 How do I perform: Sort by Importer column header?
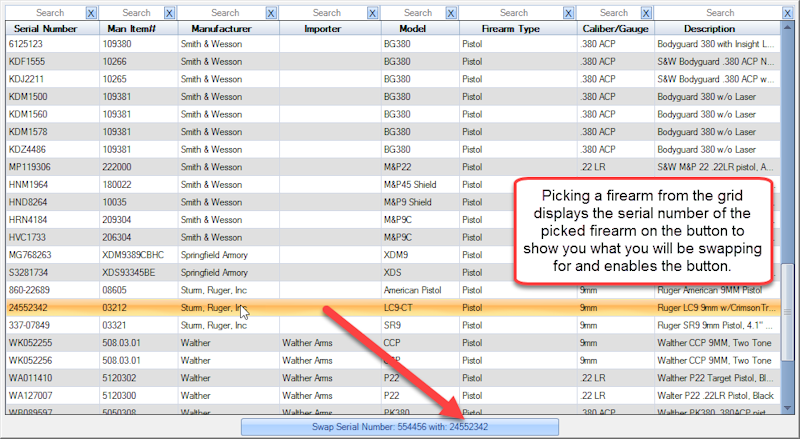point(330,29)
